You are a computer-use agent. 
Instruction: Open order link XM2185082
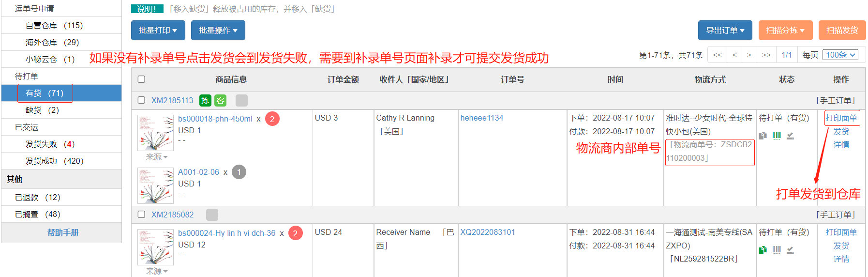click(172, 215)
